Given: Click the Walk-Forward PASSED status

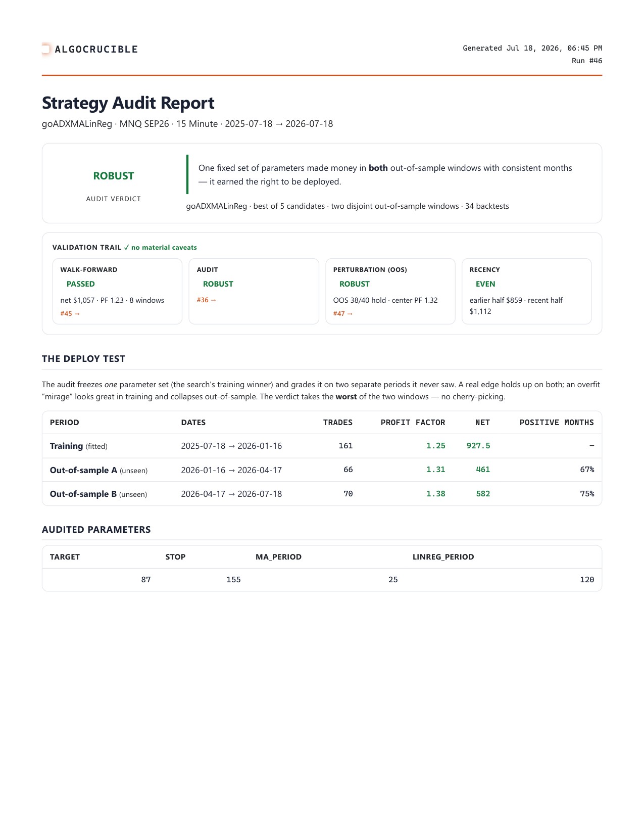Looking at the screenshot, I should [81, 284].
